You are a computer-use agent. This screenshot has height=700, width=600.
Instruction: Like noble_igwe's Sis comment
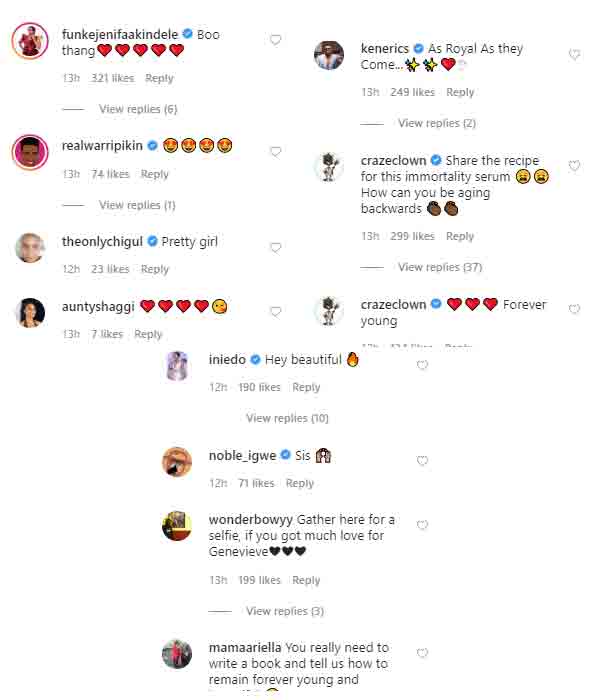pyautogui.click(x=422, y=461)
